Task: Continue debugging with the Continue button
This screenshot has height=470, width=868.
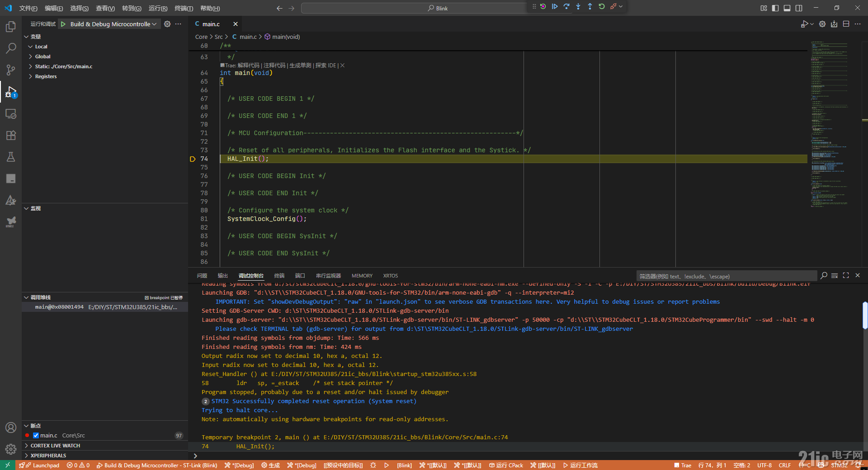Action: pos(555,6)
